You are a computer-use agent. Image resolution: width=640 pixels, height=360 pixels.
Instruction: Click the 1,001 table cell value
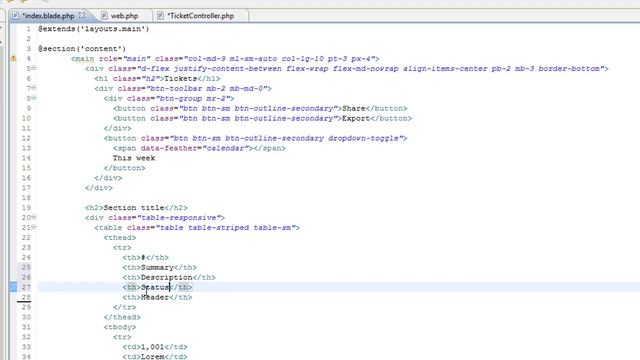153,347
